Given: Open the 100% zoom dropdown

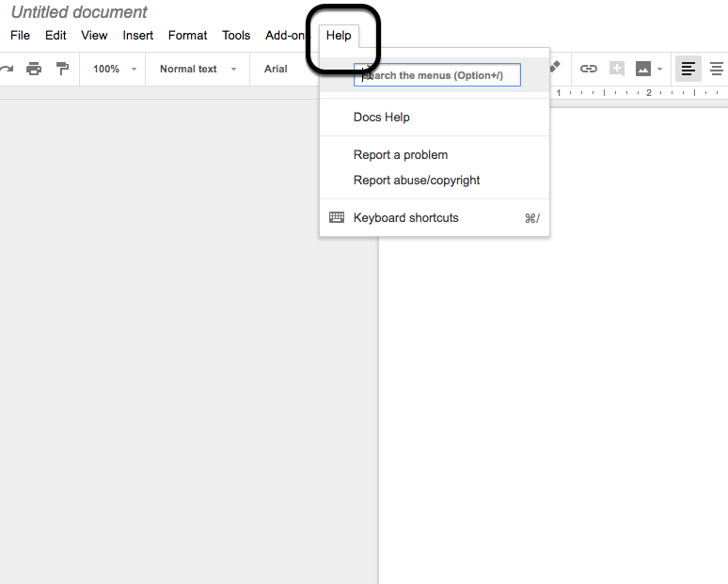Looking at the screenshot, I should pyautogui.click(x=115, y=69).
